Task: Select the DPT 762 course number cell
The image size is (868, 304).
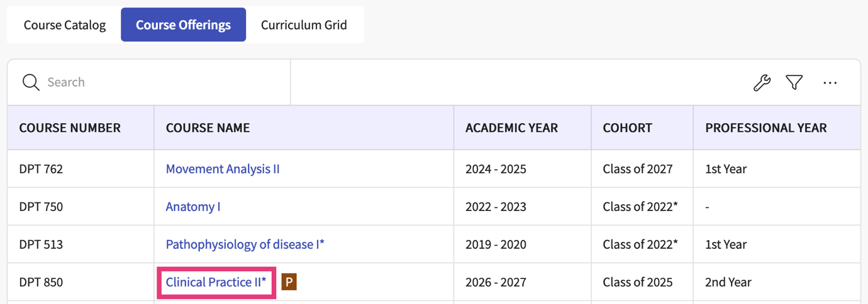Action: click(41, 169)
